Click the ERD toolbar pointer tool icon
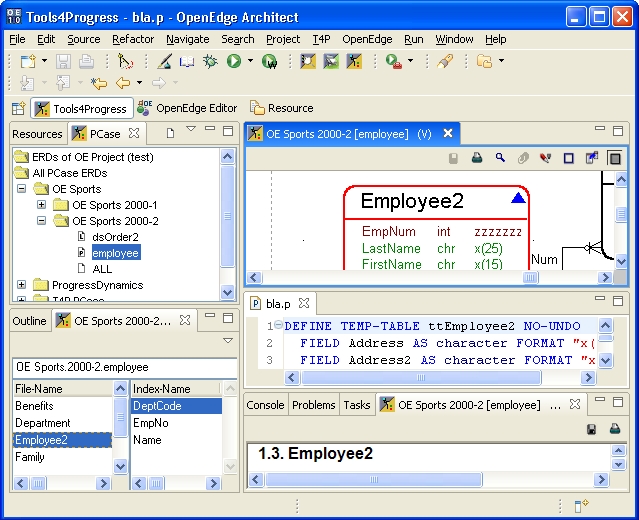Image resolution: width=639 pixels, height=520 pixels. click(x=546, y=158)
